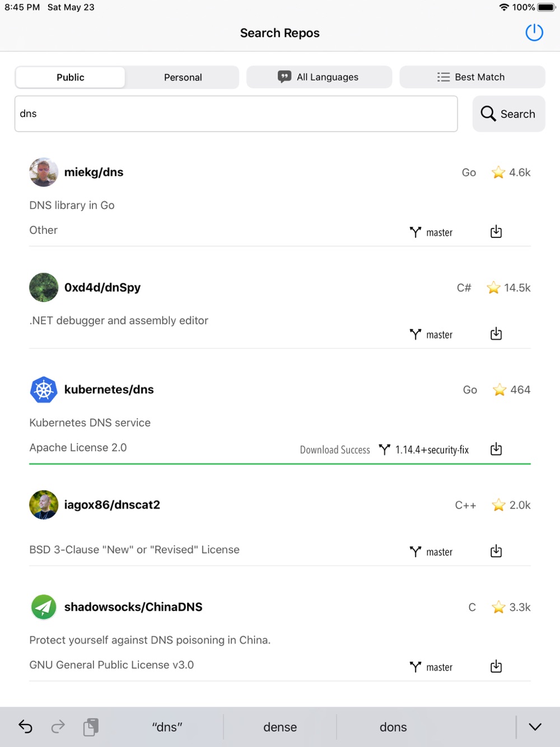Pick the "dons" keyboard suggestion
The height and width of the screenshot is (747, 560).
tap(393, 727)
